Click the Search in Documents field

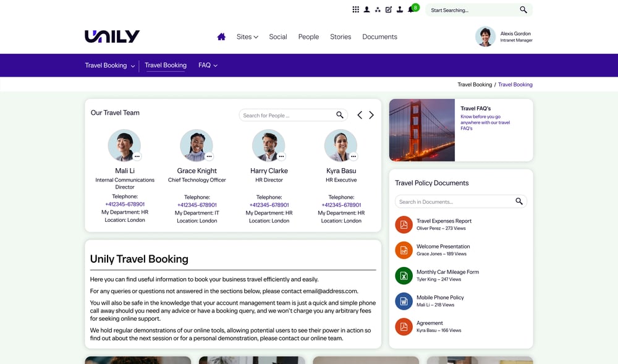pyautogui.click(x=454, y=201)
